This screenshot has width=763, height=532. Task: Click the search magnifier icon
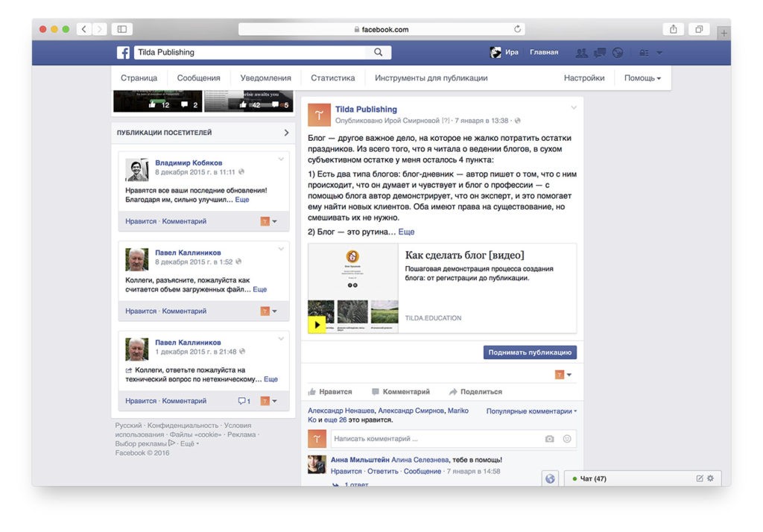(378, 52)
